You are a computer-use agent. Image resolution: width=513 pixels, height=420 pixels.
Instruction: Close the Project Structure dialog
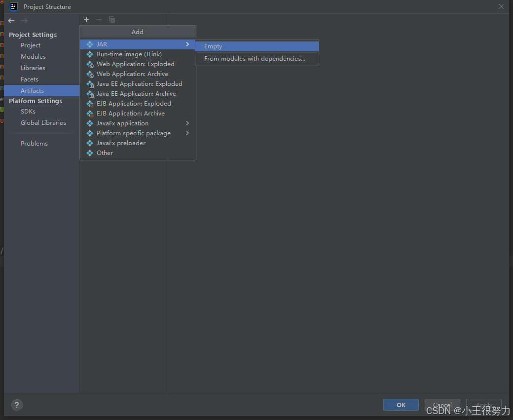coord(501,6)
